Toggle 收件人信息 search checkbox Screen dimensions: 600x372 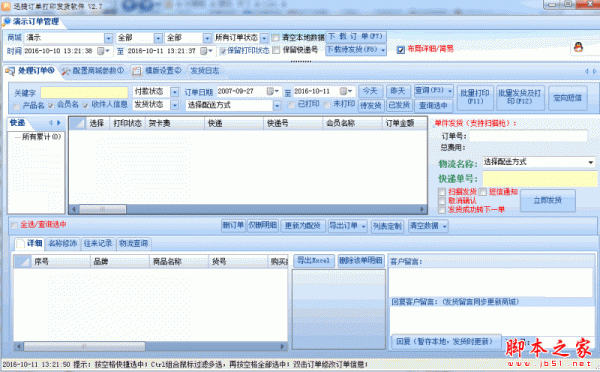[86, 105]
